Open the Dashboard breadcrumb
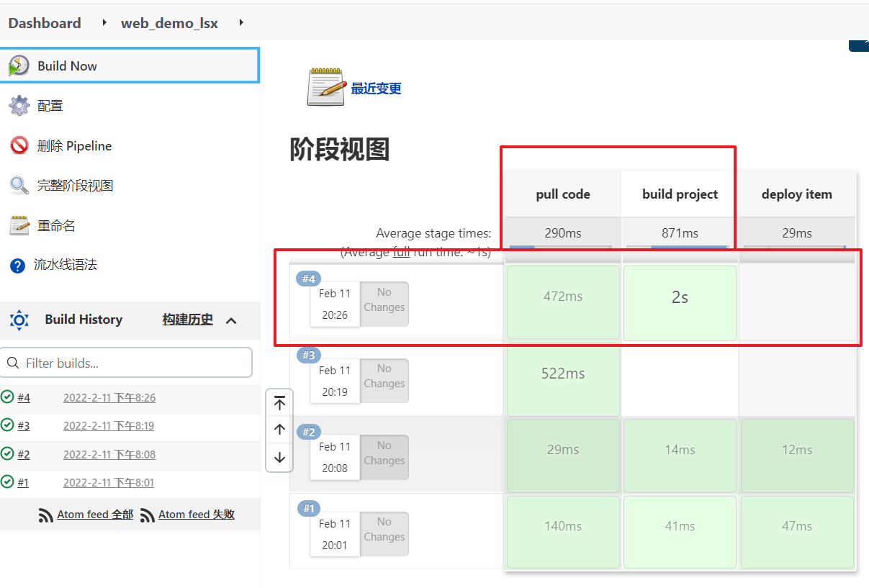The height and width of the screenshot is (588, 869). [x=45, y=23]
